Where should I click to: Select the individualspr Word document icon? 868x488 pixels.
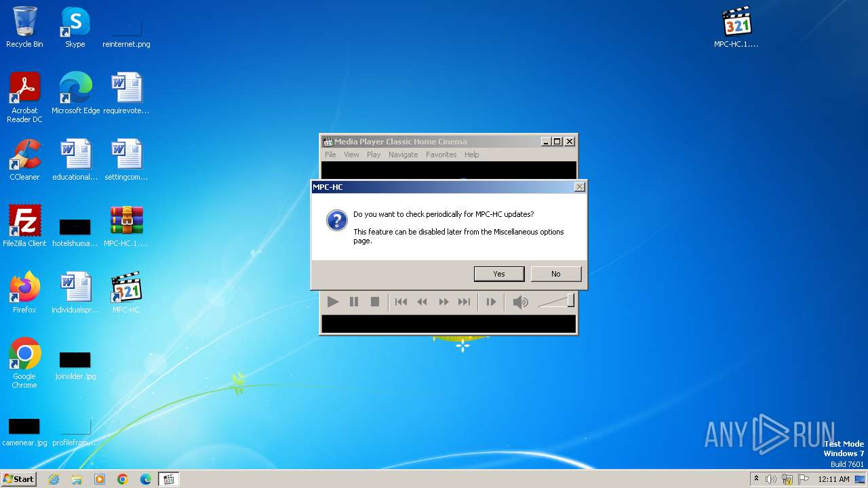pos(75,293)
